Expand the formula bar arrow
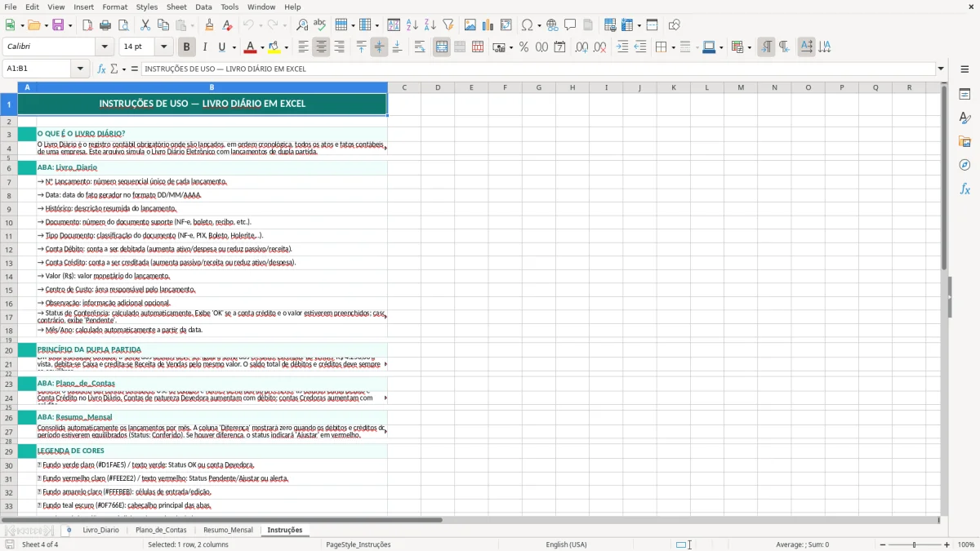Image resolution: width=980 pixels, height=551 pixels. pos(941,69)
